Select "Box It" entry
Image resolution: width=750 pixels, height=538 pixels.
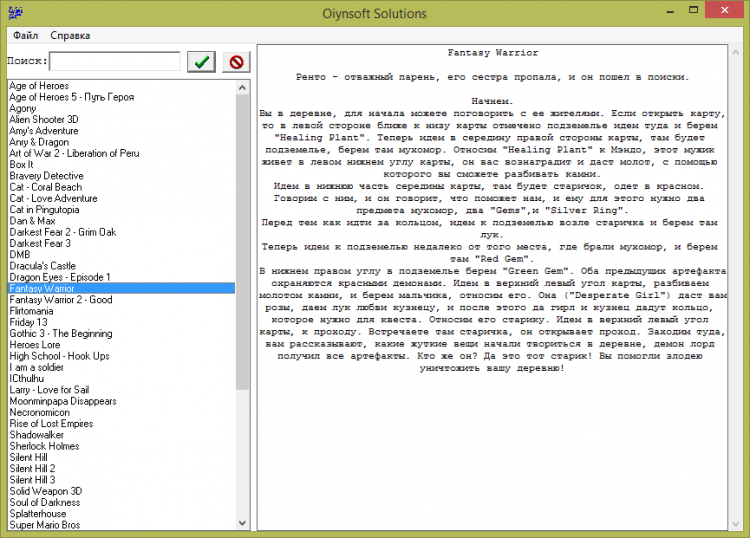click(x=121, y=165)
